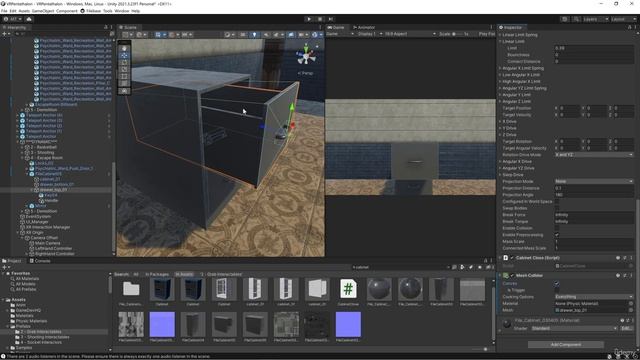640x360 pixels.
Task: Collapse the XR Origin hierarchy node
Action: 18,232
